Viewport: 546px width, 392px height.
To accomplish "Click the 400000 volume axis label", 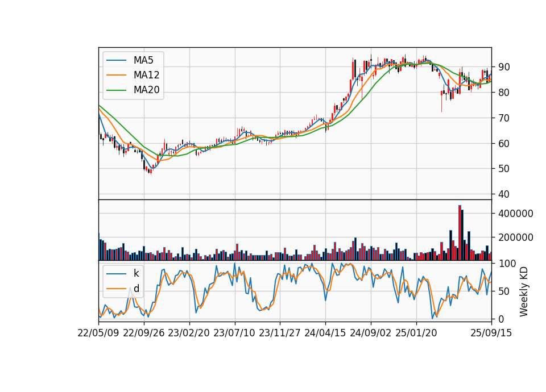I will 516,214.
